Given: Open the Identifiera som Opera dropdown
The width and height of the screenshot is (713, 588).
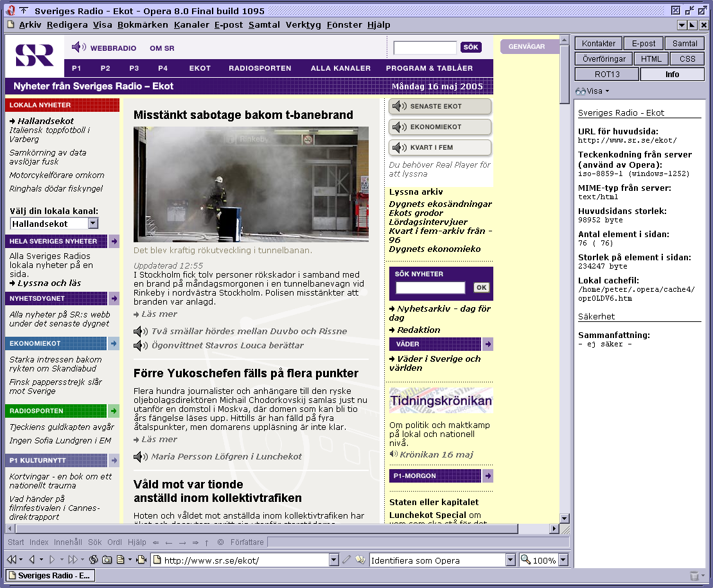Looking at the screenshot, I should 511,560.
